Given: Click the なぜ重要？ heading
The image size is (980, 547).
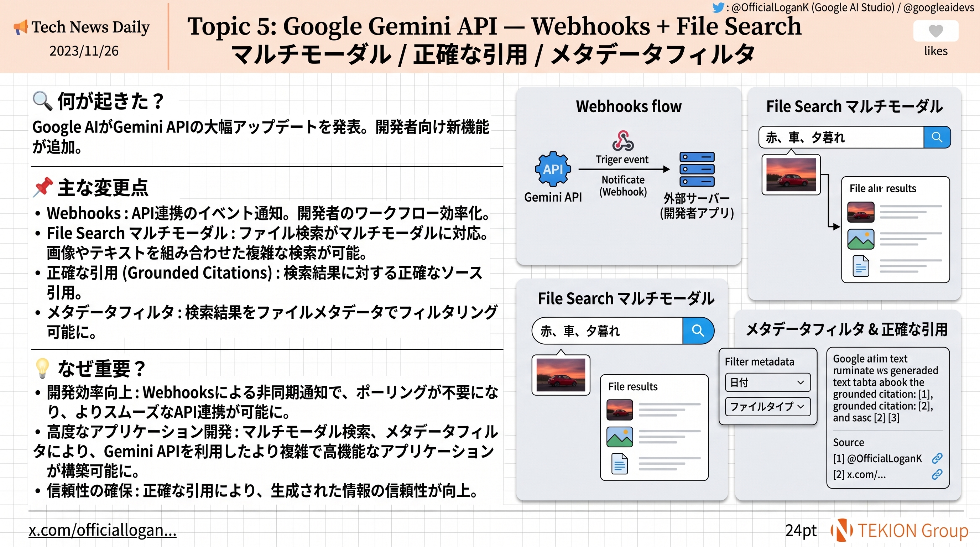Looking at the screenshot, I should tap(101, 368).
